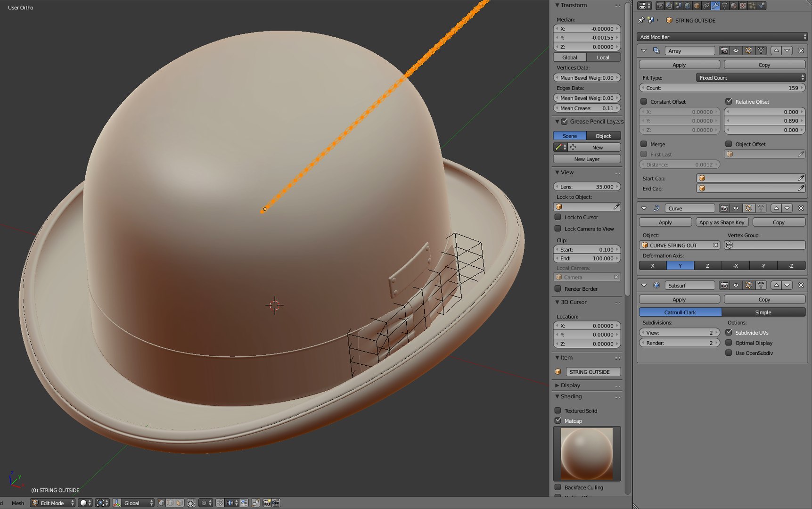Open the Object properties tab (cube icon)
812x509 pixels.
coord(697,6)
